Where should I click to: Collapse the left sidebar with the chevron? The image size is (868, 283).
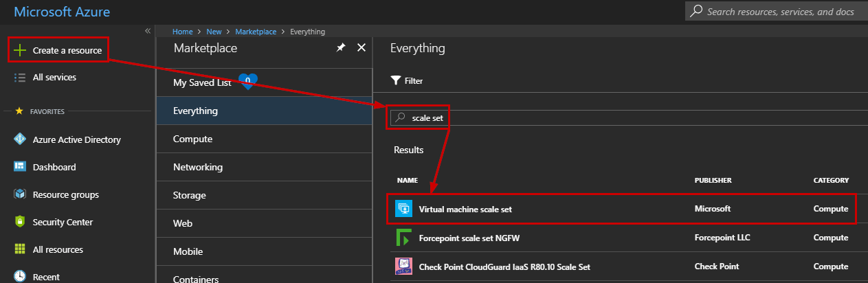click(147, 31)
